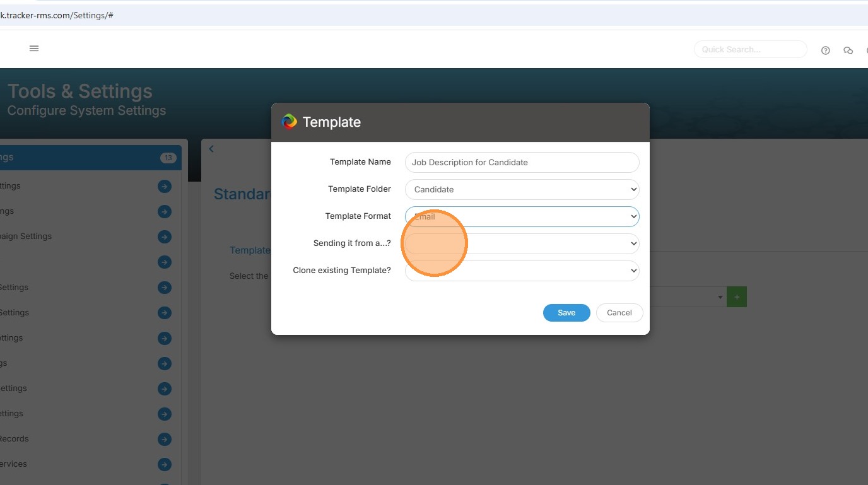868x485 pixels.
Task: Click the 'Template Folder' label
Action: click(360, 189)
